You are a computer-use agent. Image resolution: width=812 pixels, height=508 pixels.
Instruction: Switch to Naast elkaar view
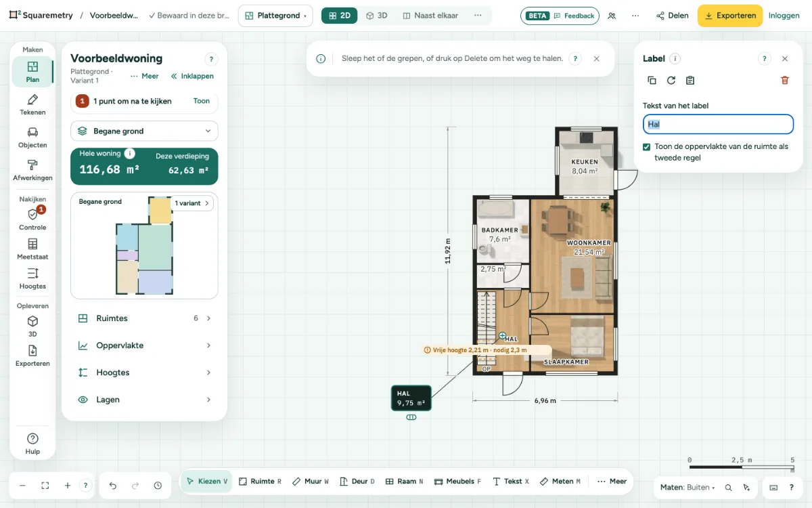(430, 16)
